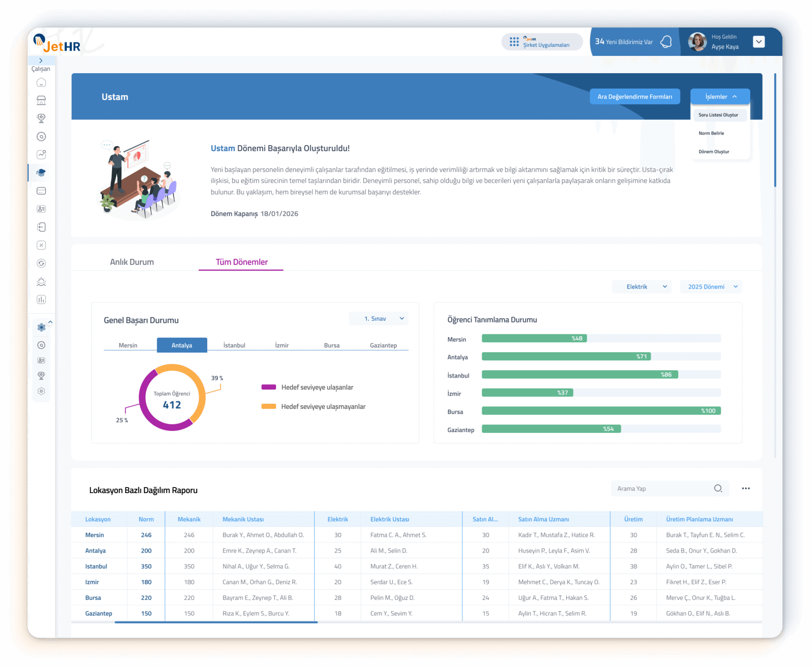Screen dimensions: 812x667
Task: Expand the sidebar with top chevron
Action: 41,61
